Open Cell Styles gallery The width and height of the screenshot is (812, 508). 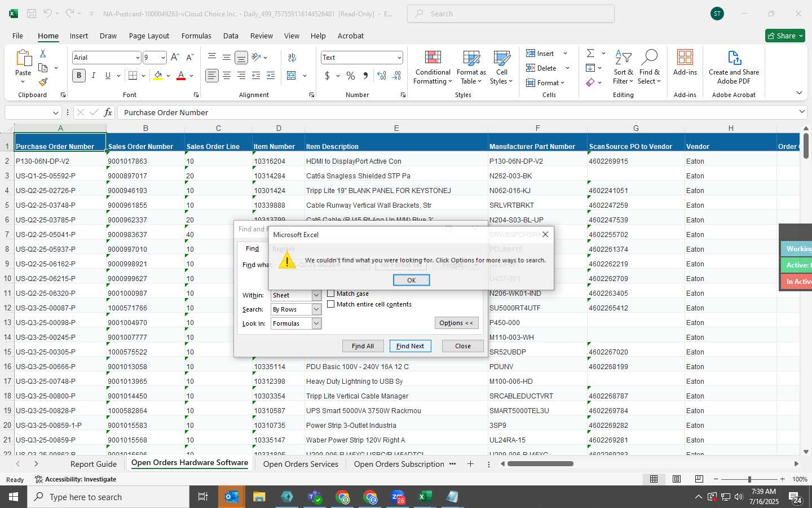click(x=501, y=68)
